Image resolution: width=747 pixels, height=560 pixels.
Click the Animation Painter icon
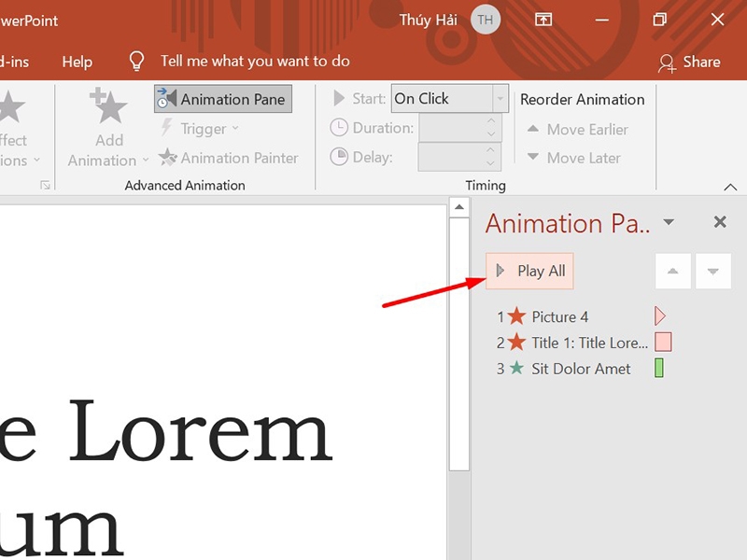coord(168,158)
